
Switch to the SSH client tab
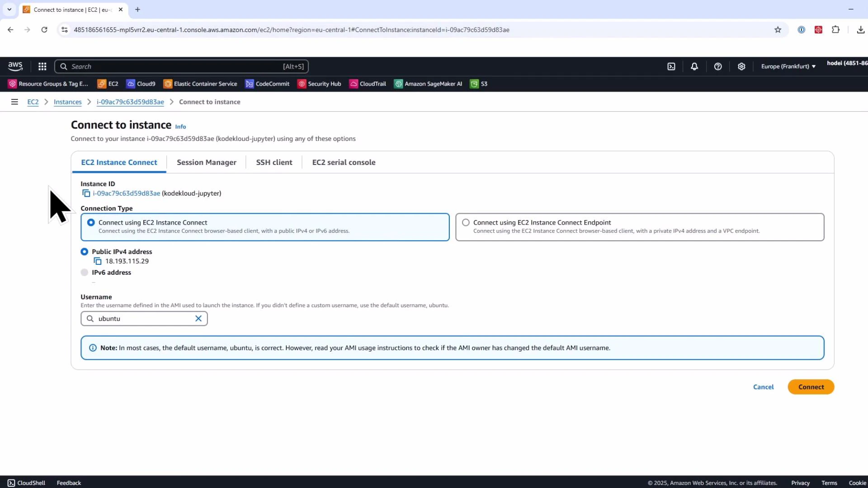tap(274, 162)
